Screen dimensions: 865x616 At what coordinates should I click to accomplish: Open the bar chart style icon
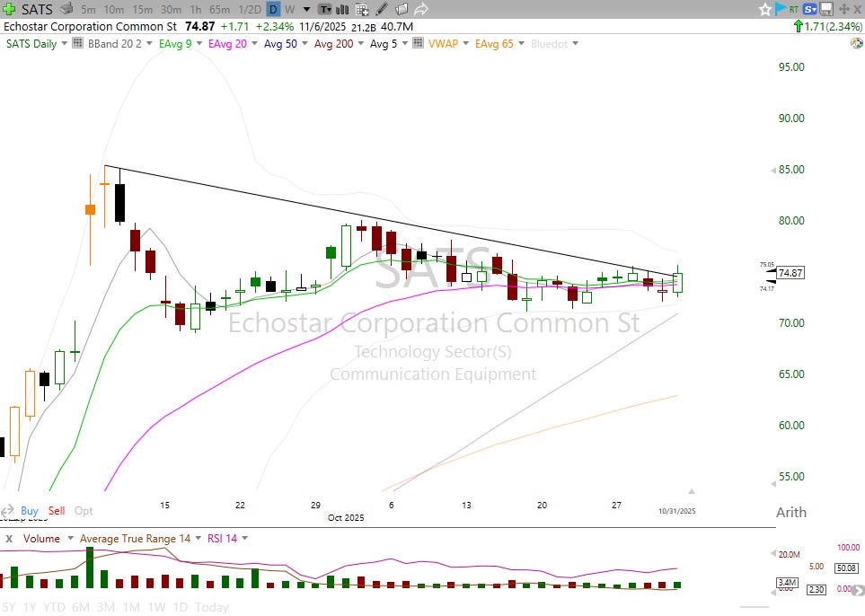[342, 9]
